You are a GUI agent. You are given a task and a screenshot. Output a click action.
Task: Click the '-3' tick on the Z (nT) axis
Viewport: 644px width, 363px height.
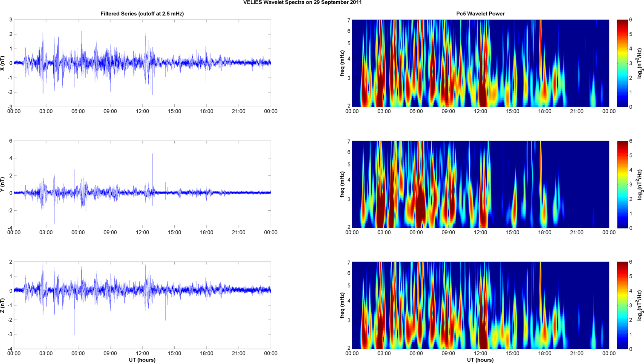(x=10, y=334)
